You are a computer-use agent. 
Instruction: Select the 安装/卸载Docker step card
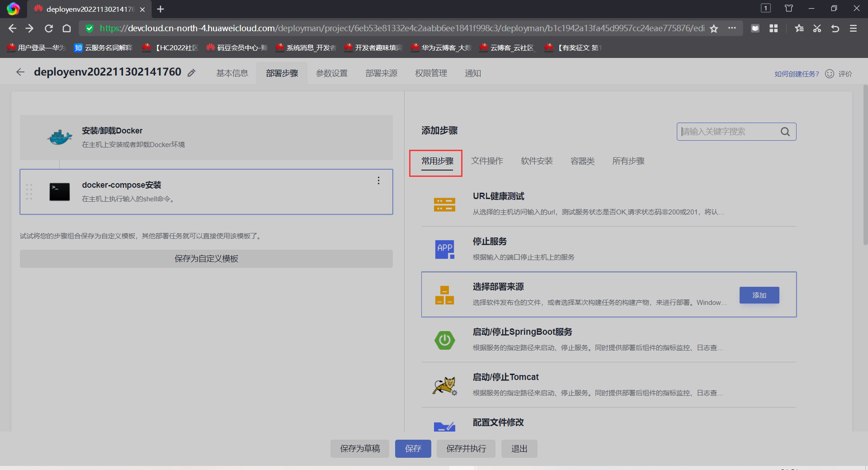tap(206, 138)
